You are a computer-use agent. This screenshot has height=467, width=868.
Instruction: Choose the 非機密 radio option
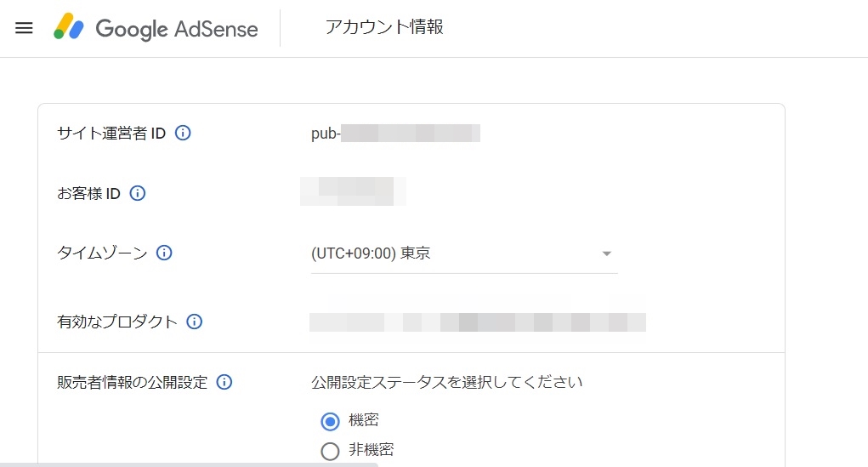click(330, 451)
